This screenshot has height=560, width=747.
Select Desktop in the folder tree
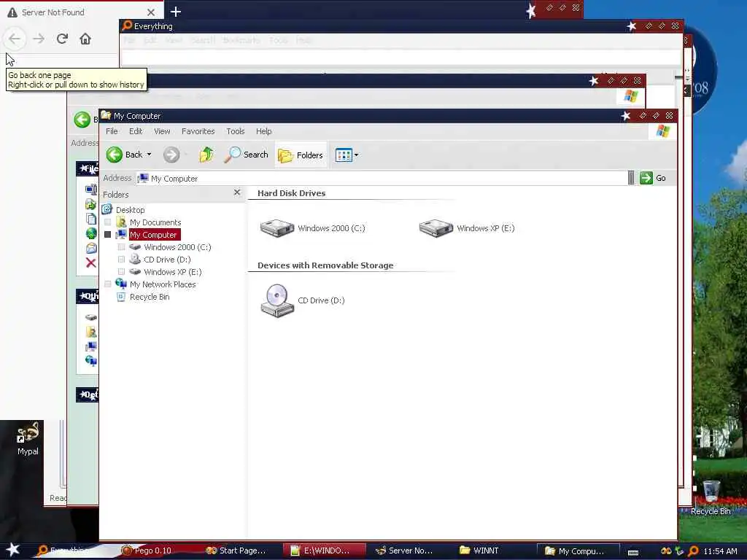tap(130, 210)
